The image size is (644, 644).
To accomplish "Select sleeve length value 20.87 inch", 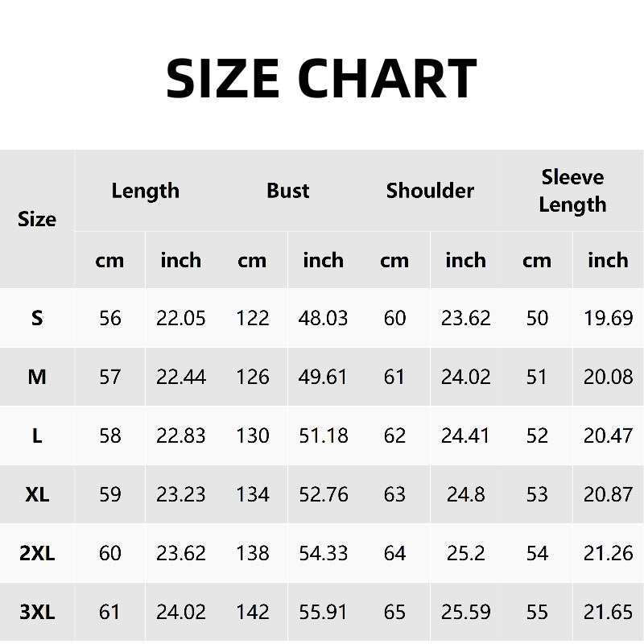I will tap(608, 494).
